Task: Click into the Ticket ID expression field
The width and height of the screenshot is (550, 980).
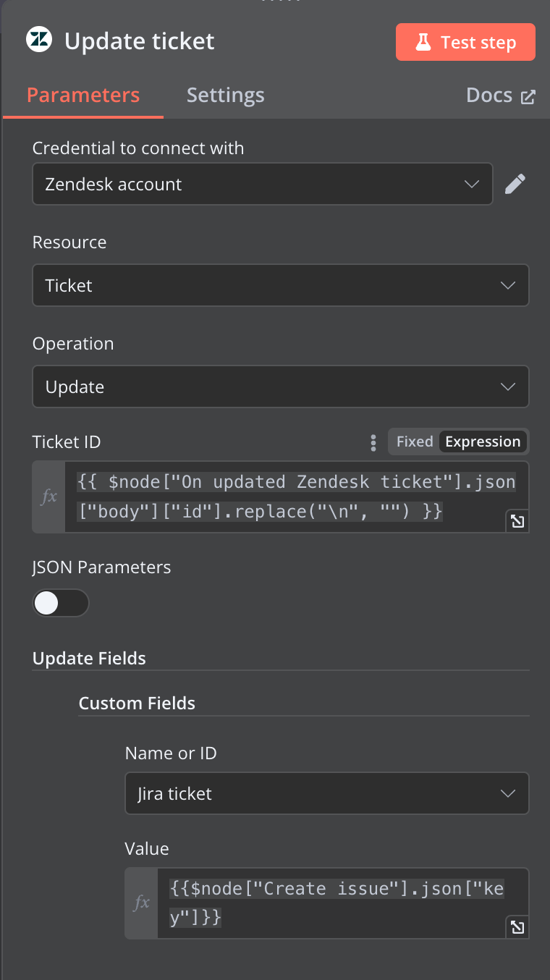Action: pos(297,497)
